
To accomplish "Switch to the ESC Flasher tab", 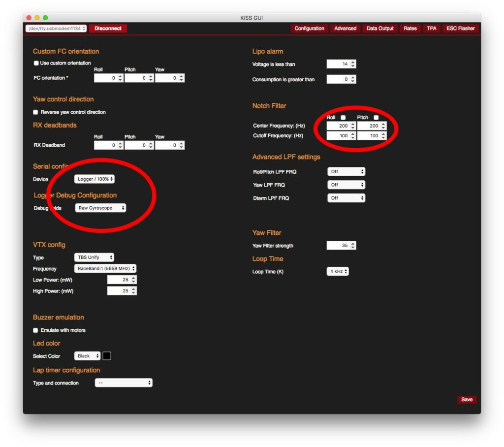I will [x=460, y=29].
